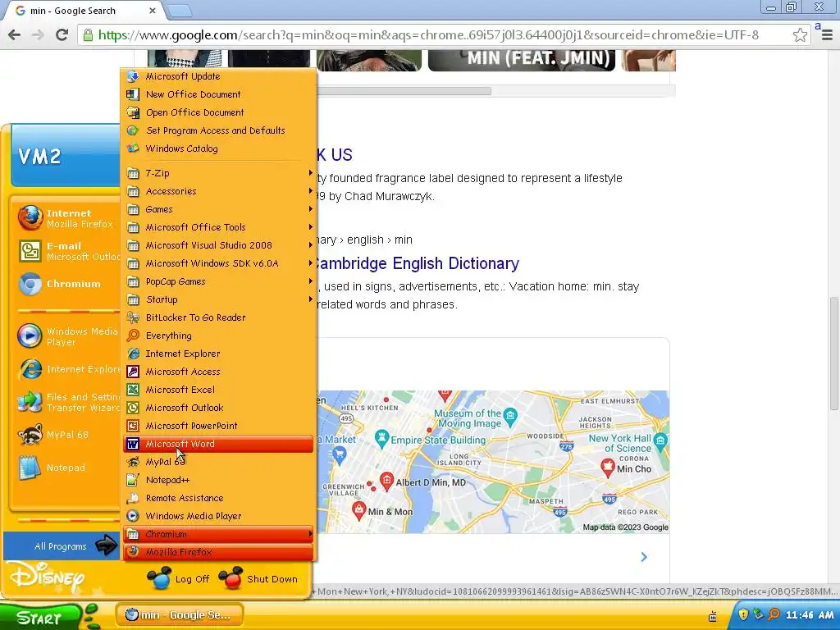Image resolution: width=840 pixels, height=630 pixels.
Task: Open Set Program Access and Defaults
Action: pos(218,130)
